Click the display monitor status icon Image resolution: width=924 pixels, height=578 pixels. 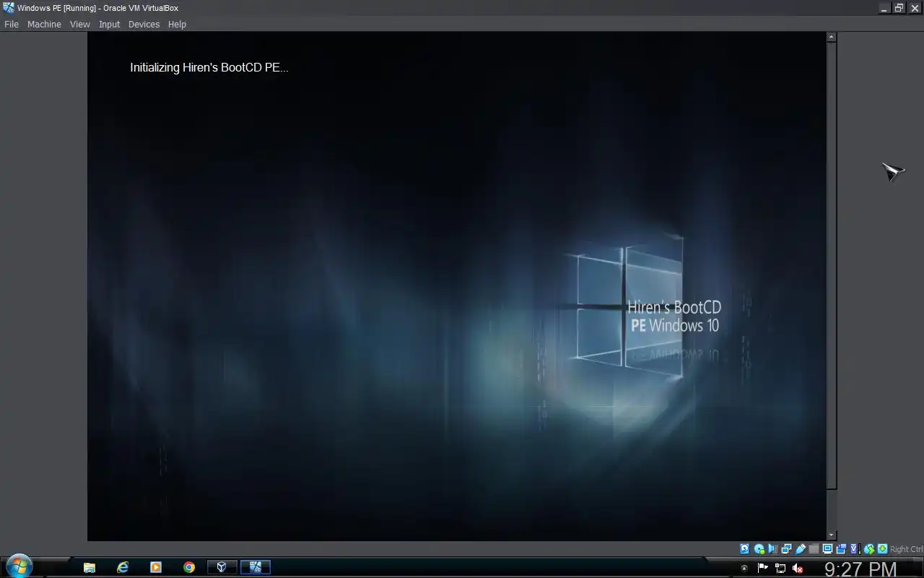(827, 549)
